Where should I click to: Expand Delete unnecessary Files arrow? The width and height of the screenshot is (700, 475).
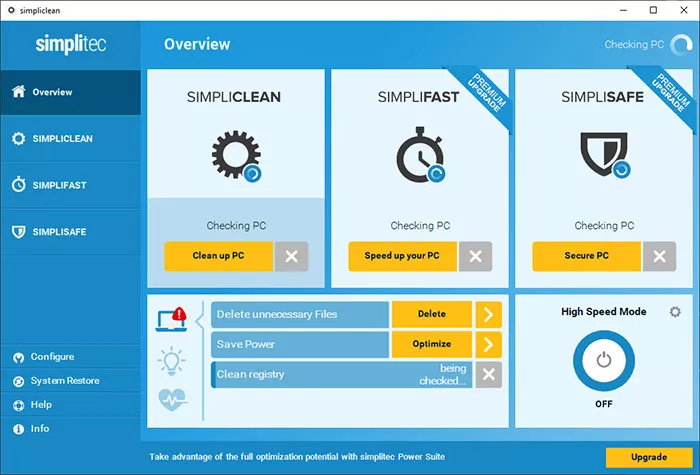[x=488, y=314]
